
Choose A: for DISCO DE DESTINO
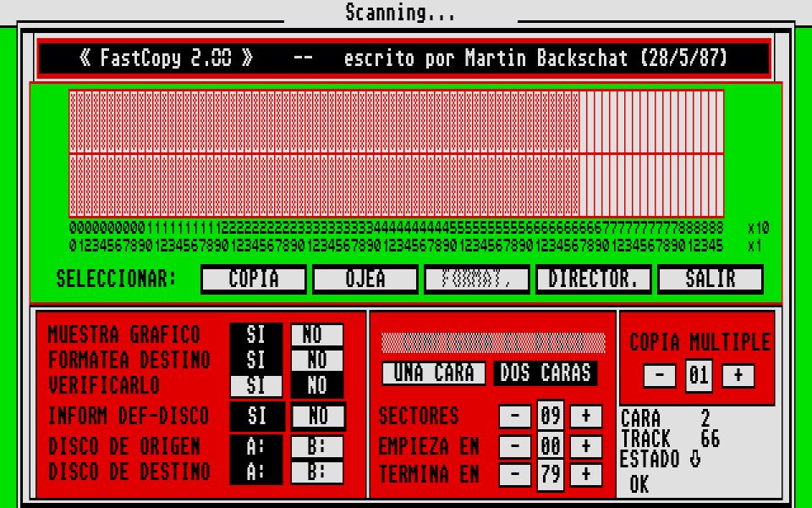pyautogui.click(x=256, y=472)
